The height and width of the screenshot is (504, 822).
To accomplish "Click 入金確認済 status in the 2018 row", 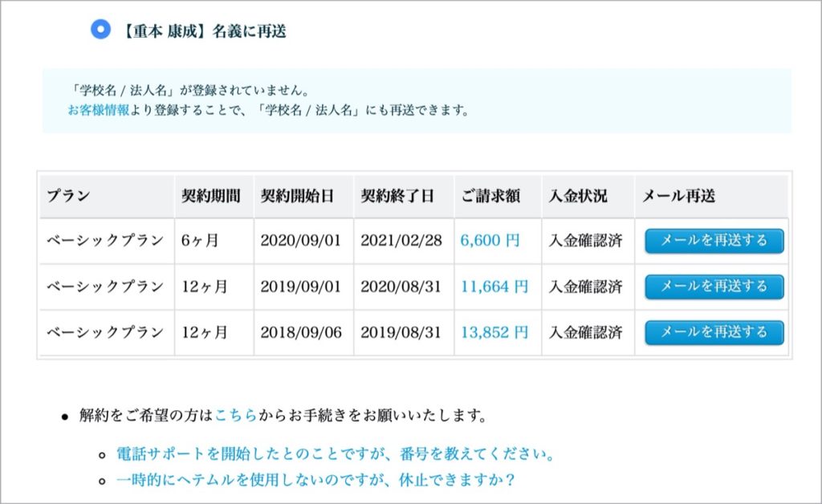I will [x=585, y=333].
